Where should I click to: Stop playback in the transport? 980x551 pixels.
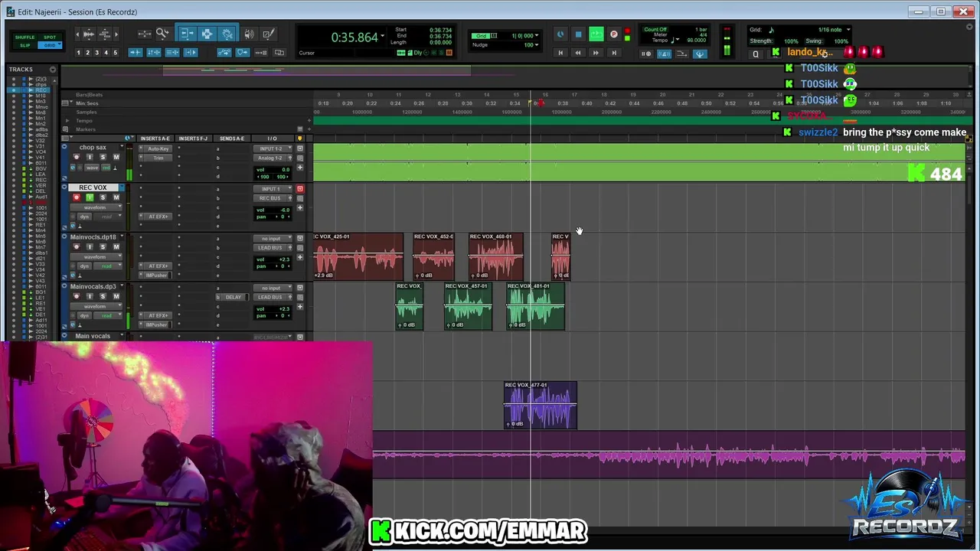coord(578,34)
